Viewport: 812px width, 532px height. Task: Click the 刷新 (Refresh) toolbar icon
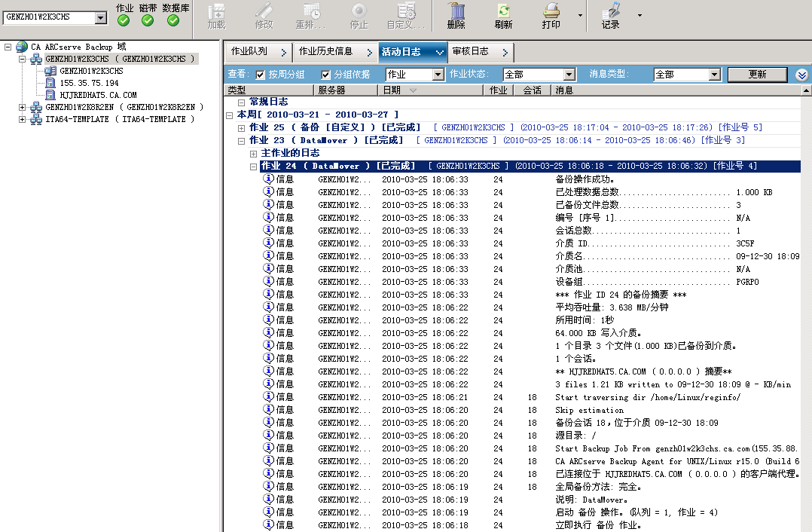(x=503, y=11)
